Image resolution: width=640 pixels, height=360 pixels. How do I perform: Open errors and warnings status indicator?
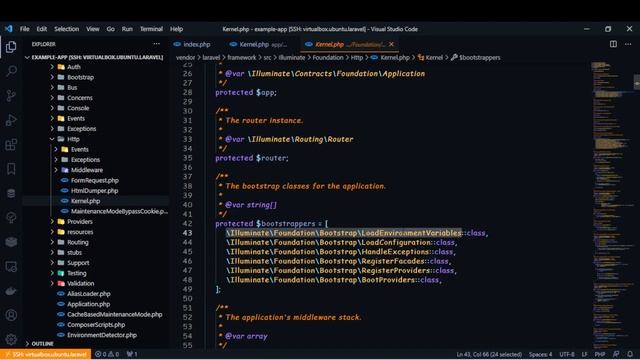coord(107,354)
